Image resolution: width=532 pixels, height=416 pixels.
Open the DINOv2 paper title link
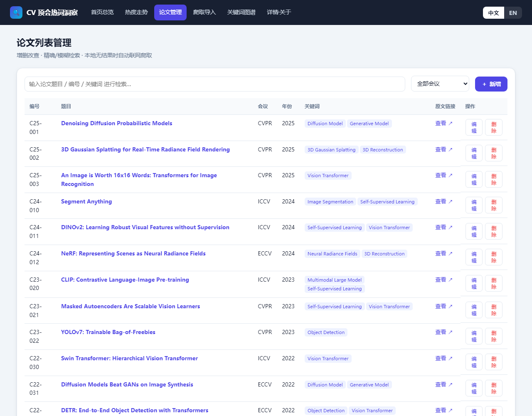[x=145, y=227]
